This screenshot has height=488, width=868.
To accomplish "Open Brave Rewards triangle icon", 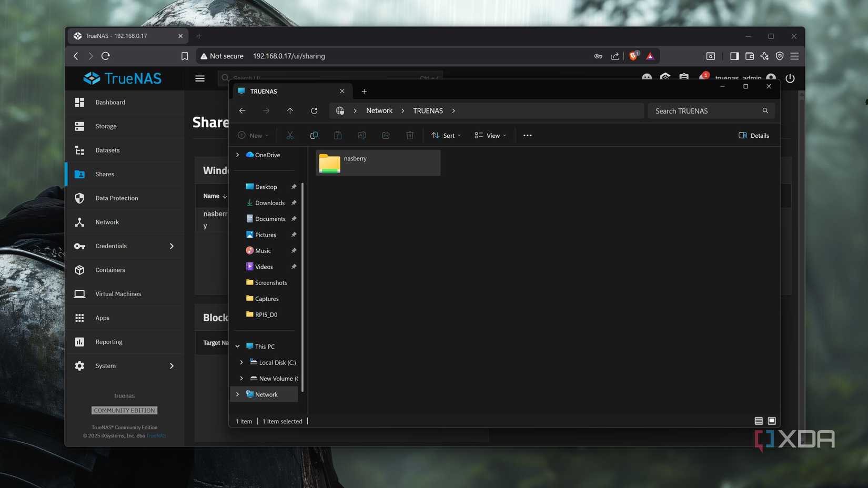I will 650,56.
